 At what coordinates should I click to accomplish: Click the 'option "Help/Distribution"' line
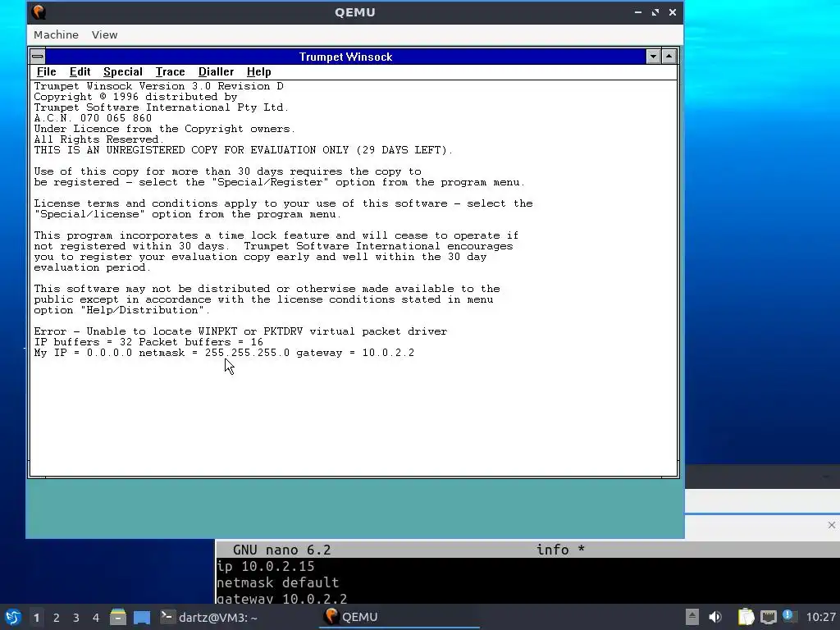(121, 310)
